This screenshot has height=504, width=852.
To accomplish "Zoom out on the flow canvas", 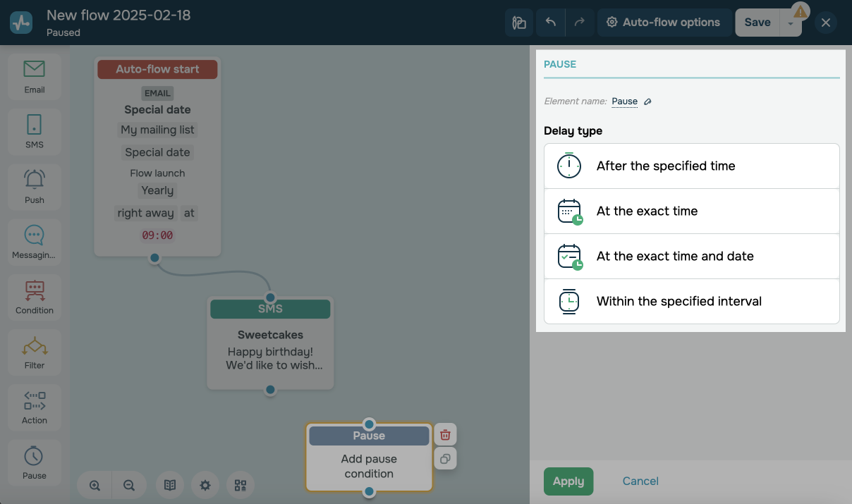I will [129, 485].
